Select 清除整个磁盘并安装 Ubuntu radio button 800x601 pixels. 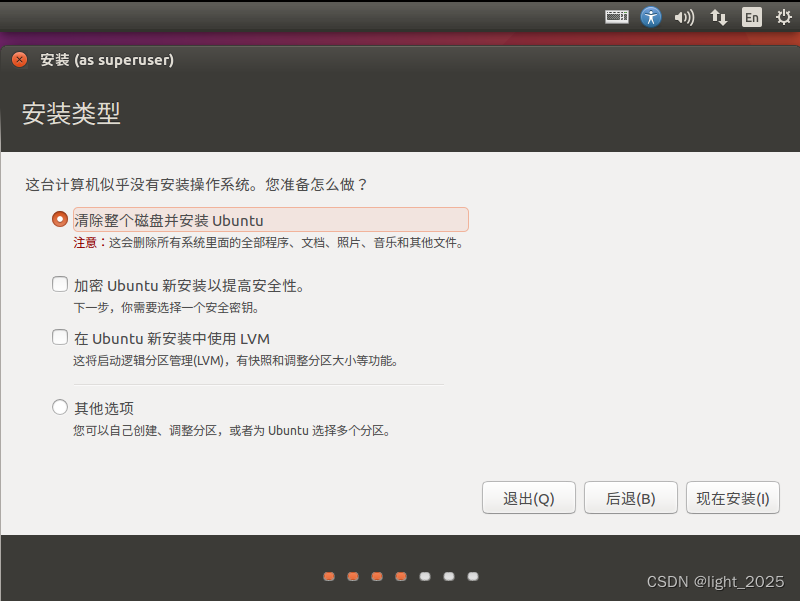[x=60, y=219]
